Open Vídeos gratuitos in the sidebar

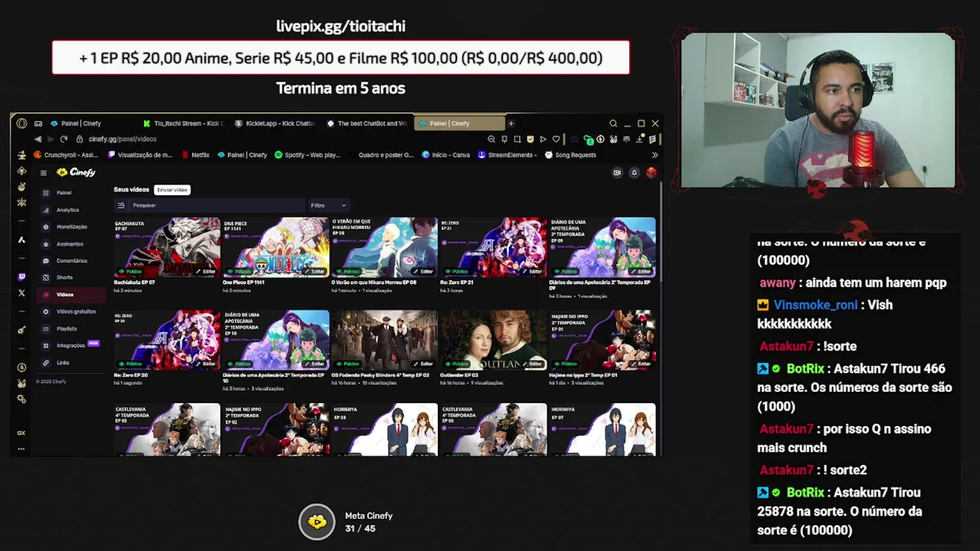click(x=70, y=311)
